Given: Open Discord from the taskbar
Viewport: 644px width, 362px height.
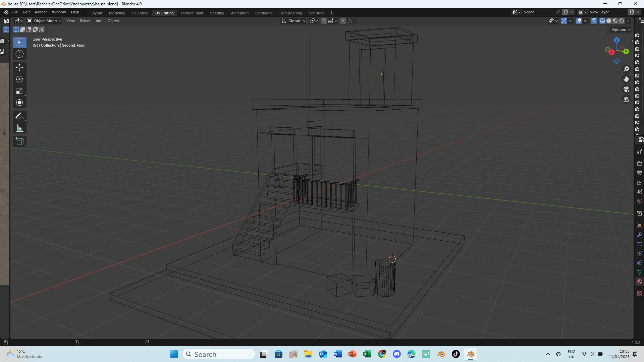Looking at the screenshot, I should click(397, 354).
